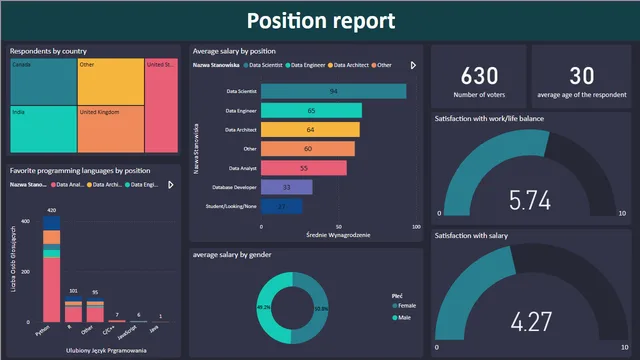Click 'Favorite programming languages by position' title
This screenshot has height=360, width=640.
pyautogui.click(x=80, y=171)
